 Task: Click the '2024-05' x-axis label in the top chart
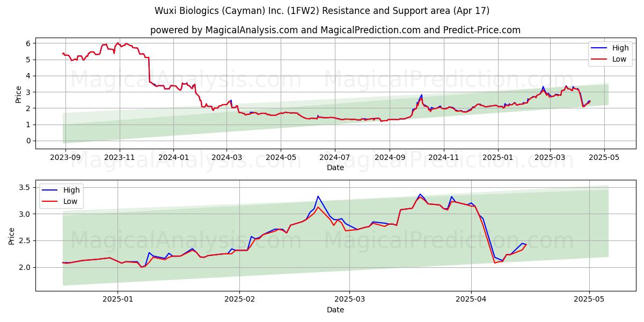pyautogui.click(x=280, y=158)
